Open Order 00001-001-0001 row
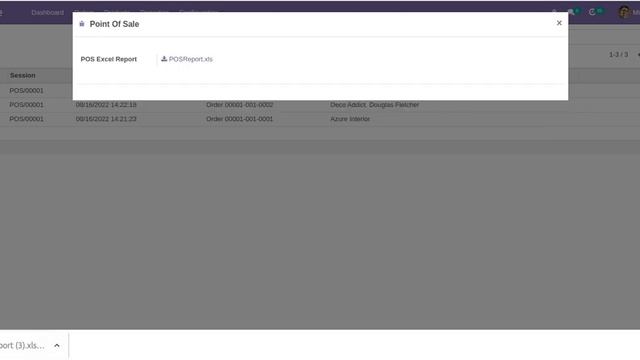Image resolution: width=640 pixels, height=360 pixels. coord(240,119)
